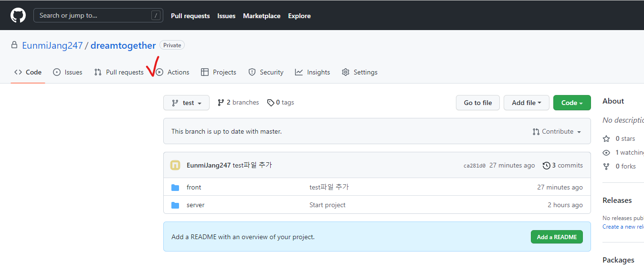Open the Start project commit message
Screen dimensions: 644x274
(327, 205)
